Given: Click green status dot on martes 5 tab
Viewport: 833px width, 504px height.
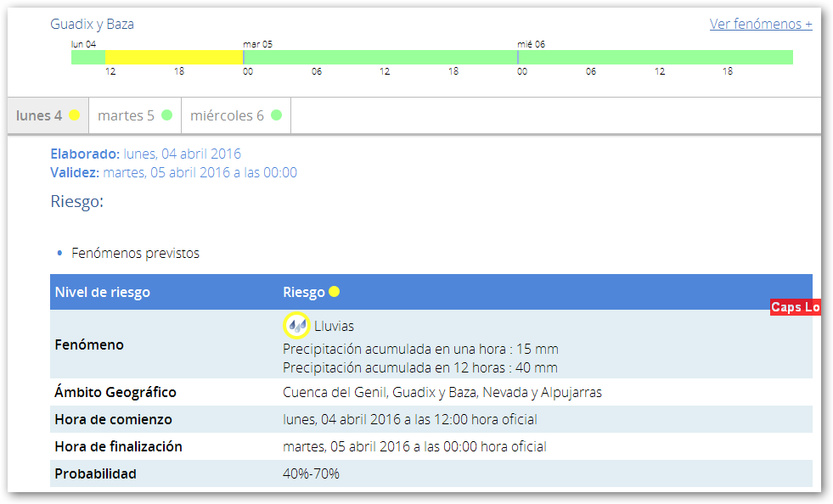Looking at the screenshot, I should pos(167,115).
